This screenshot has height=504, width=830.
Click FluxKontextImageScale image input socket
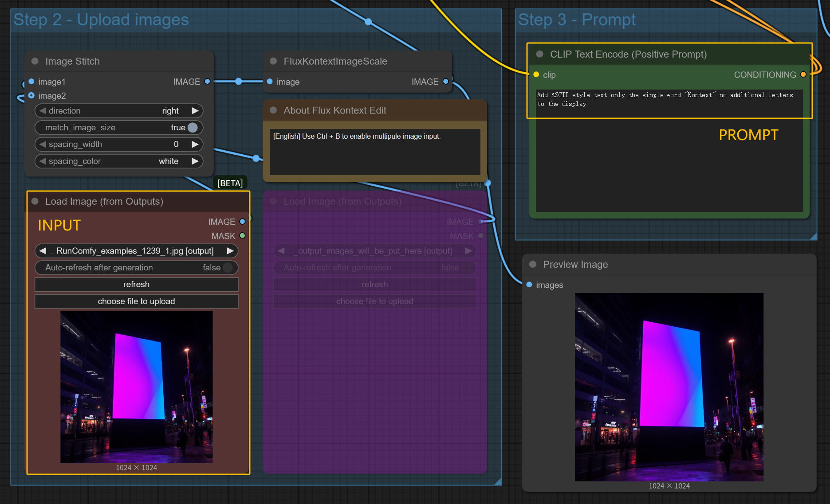pos(270,82)
